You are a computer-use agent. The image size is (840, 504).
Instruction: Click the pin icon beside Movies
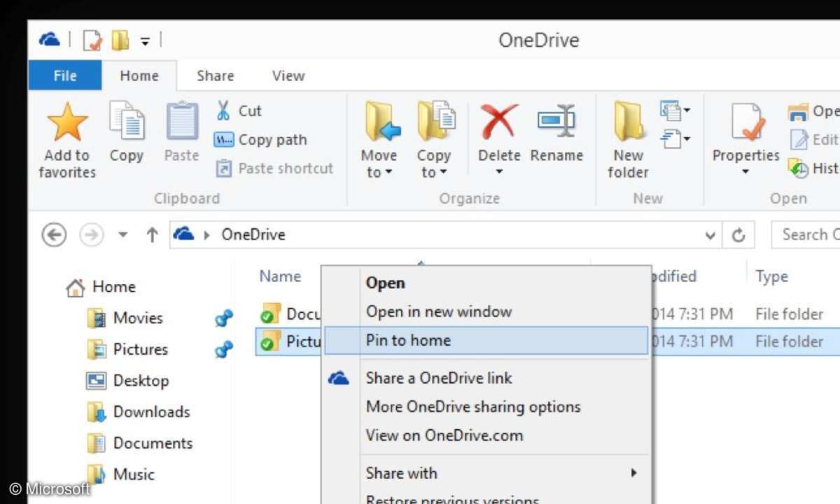coord(223,319)
